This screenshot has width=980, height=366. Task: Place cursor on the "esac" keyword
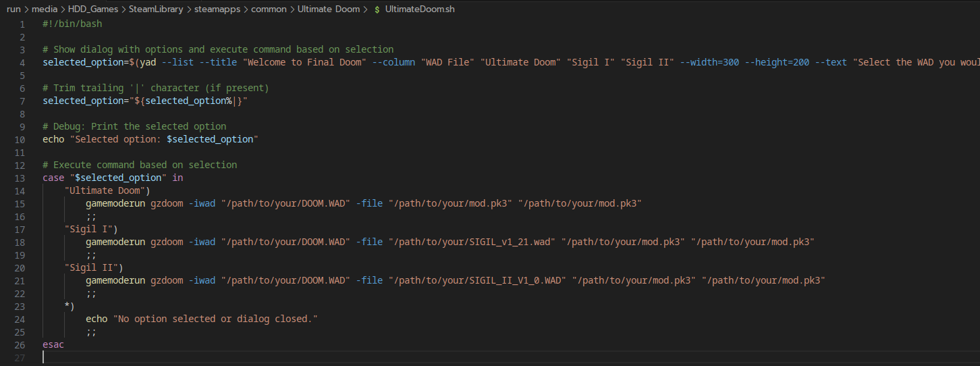[53, 344]
